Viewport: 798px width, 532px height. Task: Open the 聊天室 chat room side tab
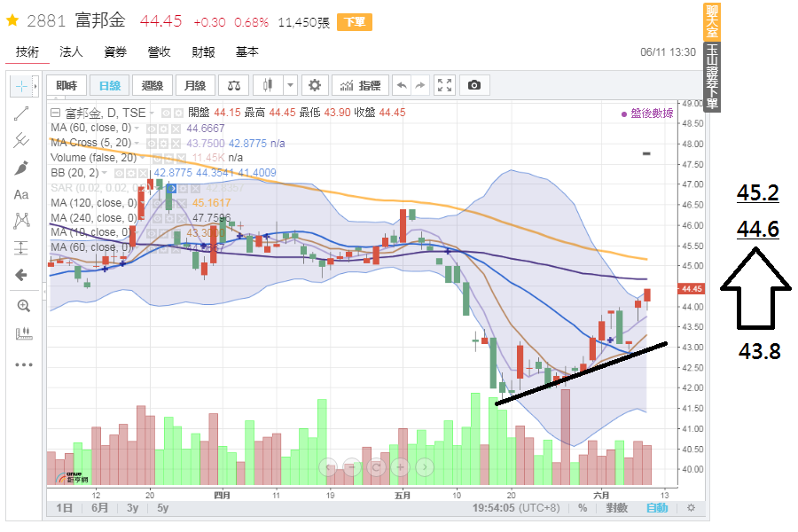(711, 21)
